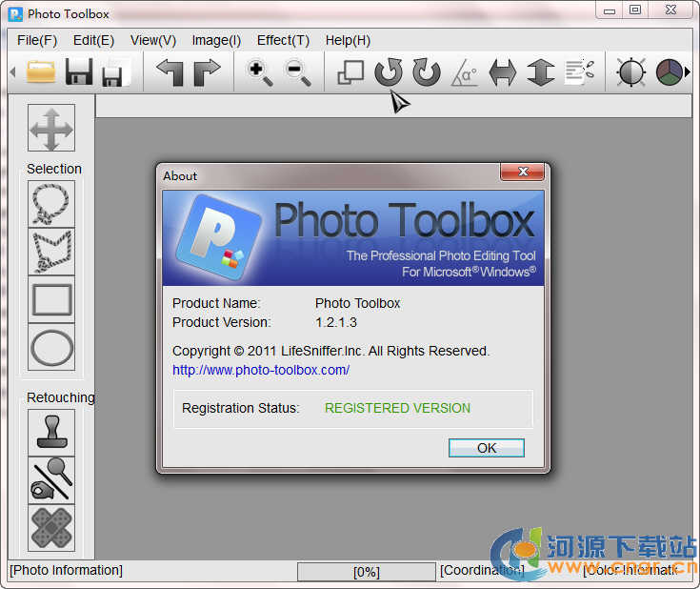The image size is (700, 589).
Task: Click the Photo Toolbox banner in About
Action: click(353, 237)
